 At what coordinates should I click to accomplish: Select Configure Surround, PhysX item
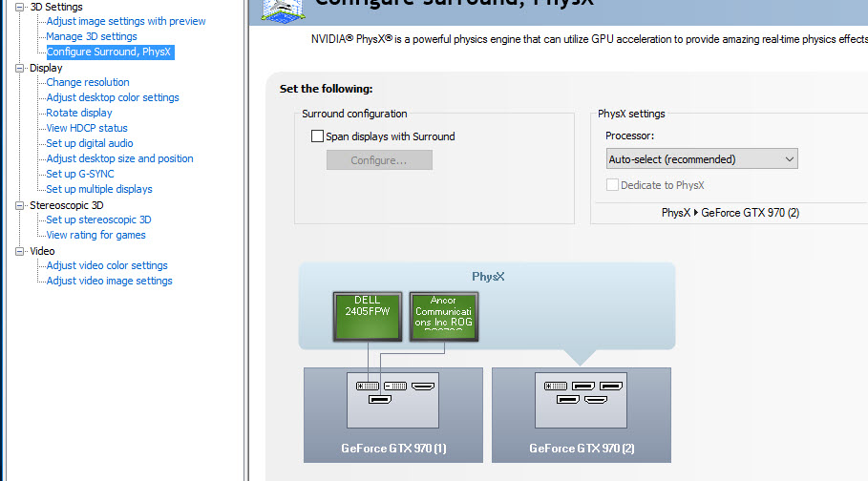click(109, 52)
